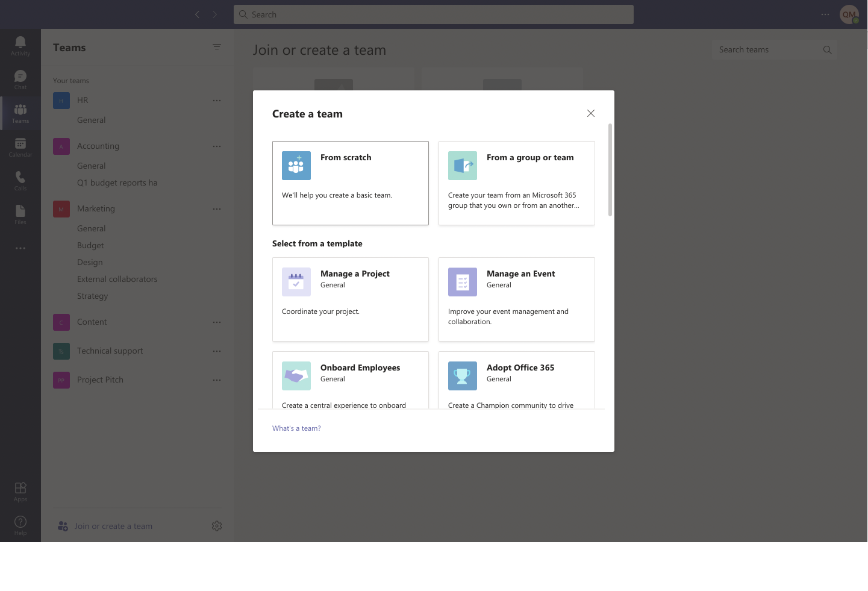Image resolution: width=868 pixels, height=591 pixels.
Task: Open more options for HR team
Action: pyautogui.click(x=217, y=101)
